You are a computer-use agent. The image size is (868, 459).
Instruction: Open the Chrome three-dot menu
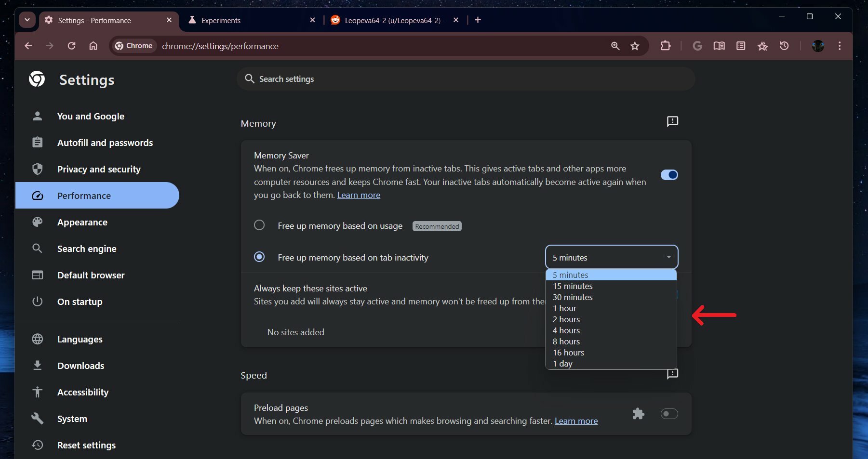pos(840,46)
